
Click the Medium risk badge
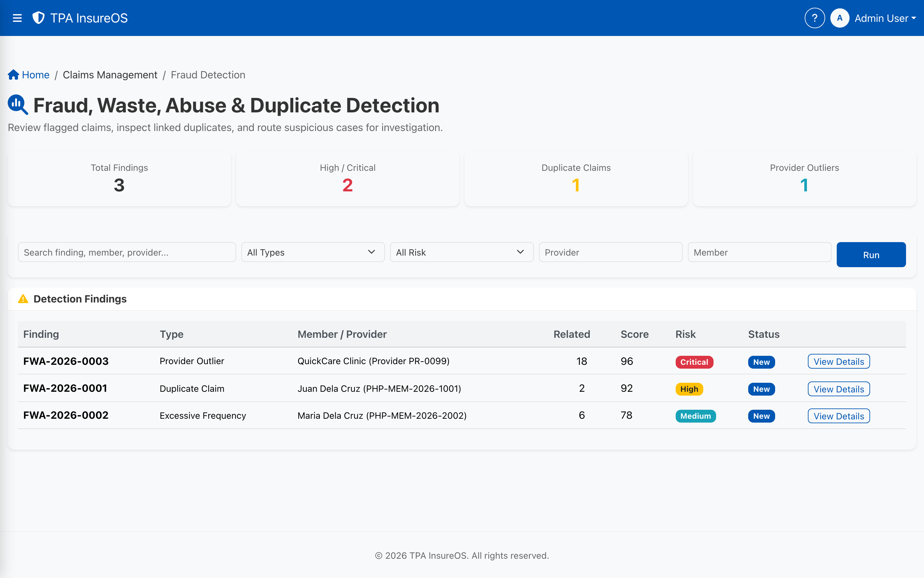pyautogui.click(x=695, y=416)
